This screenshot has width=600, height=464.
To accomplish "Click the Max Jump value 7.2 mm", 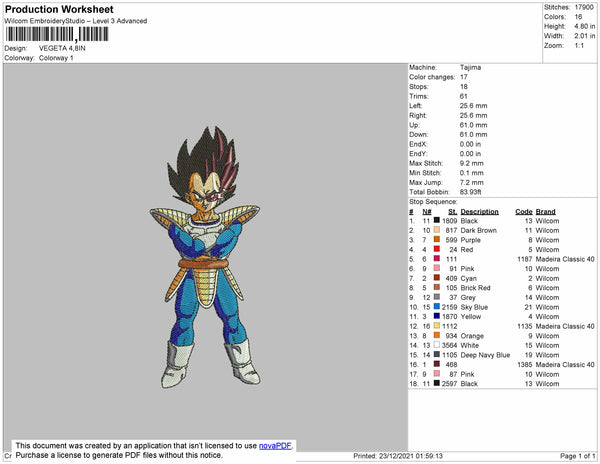I will coord(471,182).
